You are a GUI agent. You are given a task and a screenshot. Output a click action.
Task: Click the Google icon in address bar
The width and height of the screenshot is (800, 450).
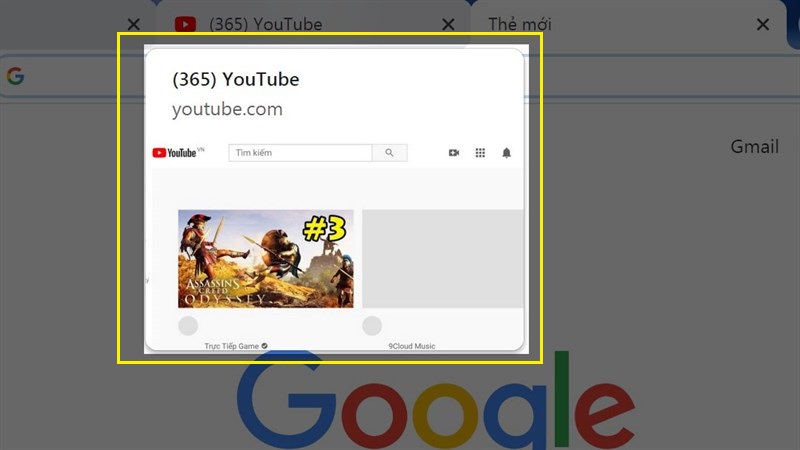click(15, 76)
